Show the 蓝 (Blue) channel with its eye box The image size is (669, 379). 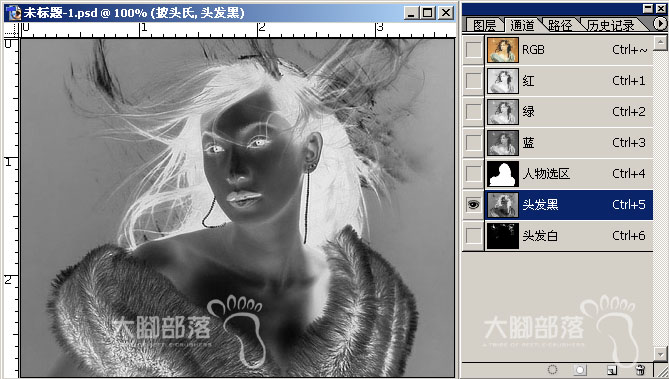[x=473, y=143]
